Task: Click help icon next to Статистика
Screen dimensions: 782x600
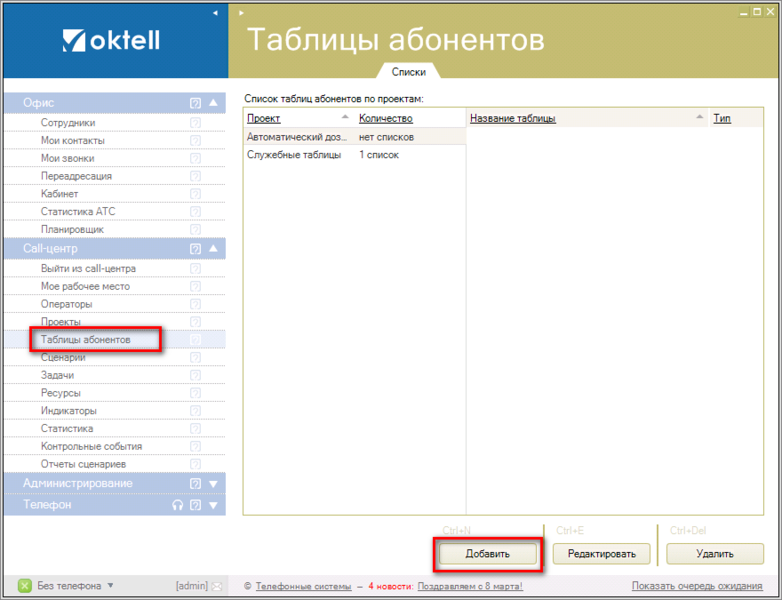Action: tap(196, 429)
